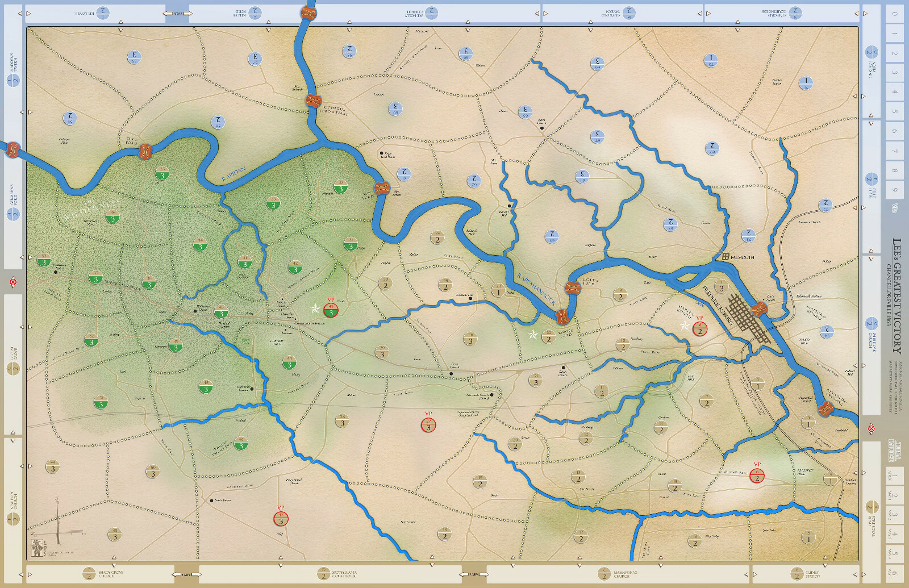Screen dimensions: 909x588
Task: Select turn track box 2 May 1
Action: tap(894, 495)
